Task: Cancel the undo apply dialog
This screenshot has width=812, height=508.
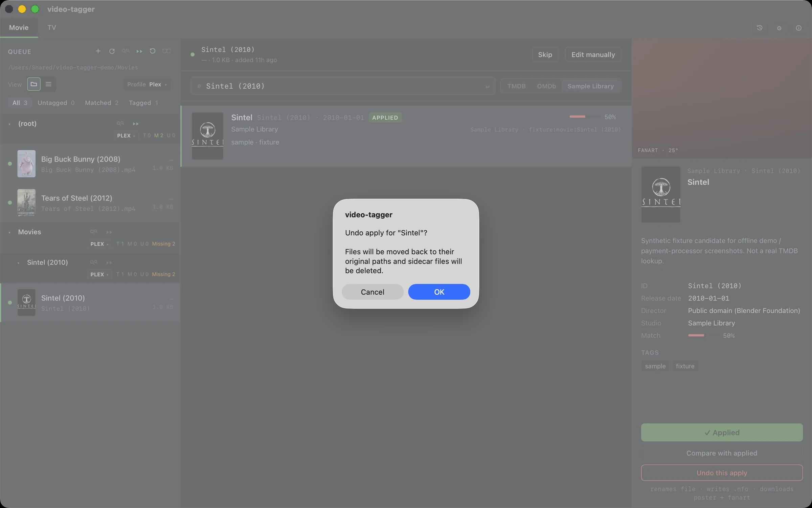Action: point(372,292)
